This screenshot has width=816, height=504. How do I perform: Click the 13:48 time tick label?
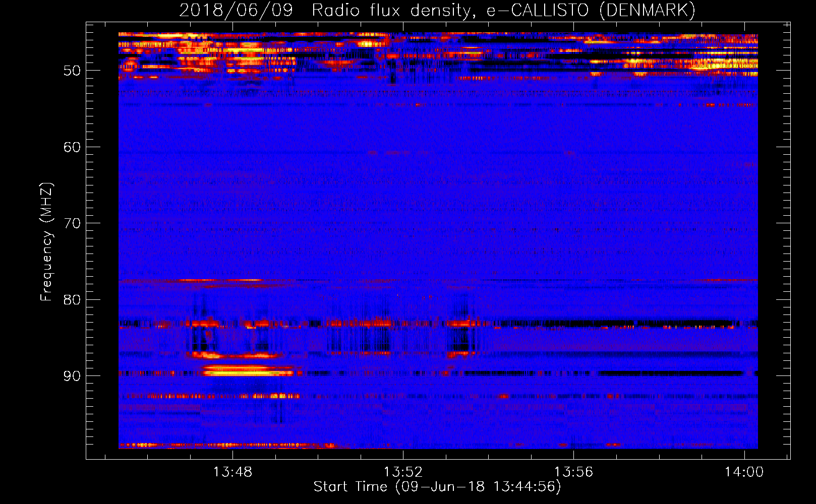point(232,472)
